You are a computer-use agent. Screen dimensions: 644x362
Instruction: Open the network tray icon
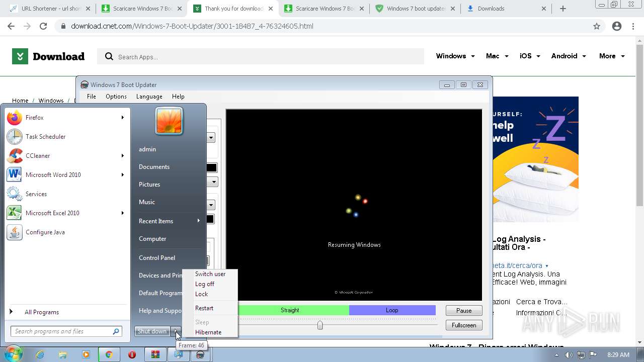coord(581,355)
